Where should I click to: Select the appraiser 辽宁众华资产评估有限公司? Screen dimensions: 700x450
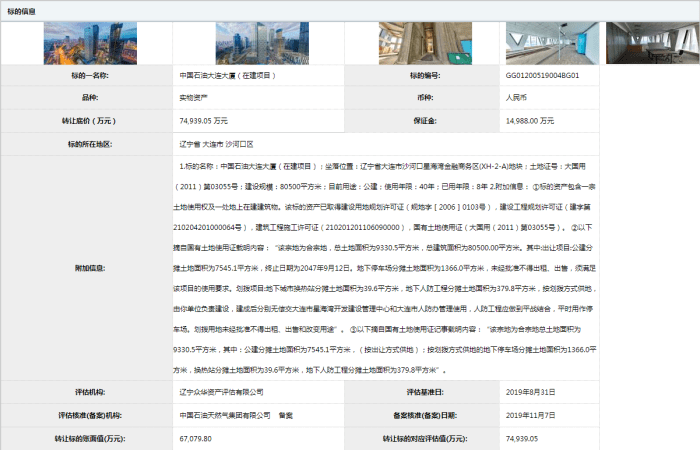(221, 392)
